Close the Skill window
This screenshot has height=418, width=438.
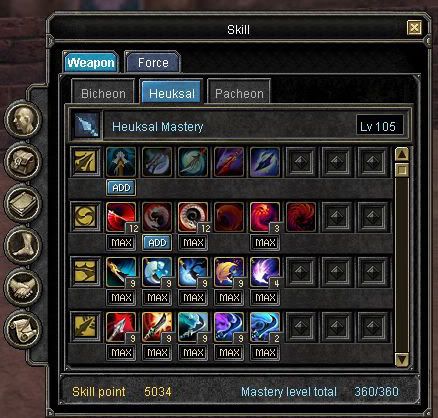[414, 28]
